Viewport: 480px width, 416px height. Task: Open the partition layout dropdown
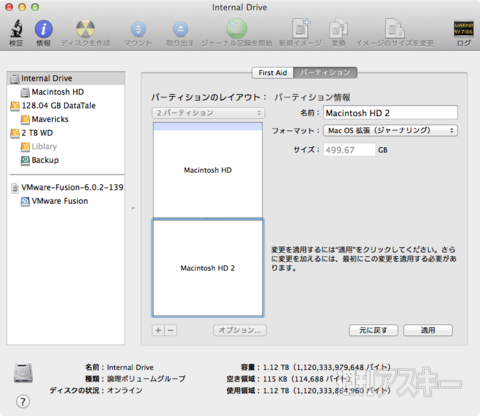[209, 113]
